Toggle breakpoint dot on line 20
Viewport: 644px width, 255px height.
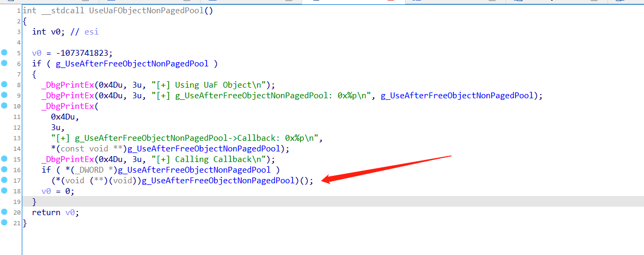(5, 212)
